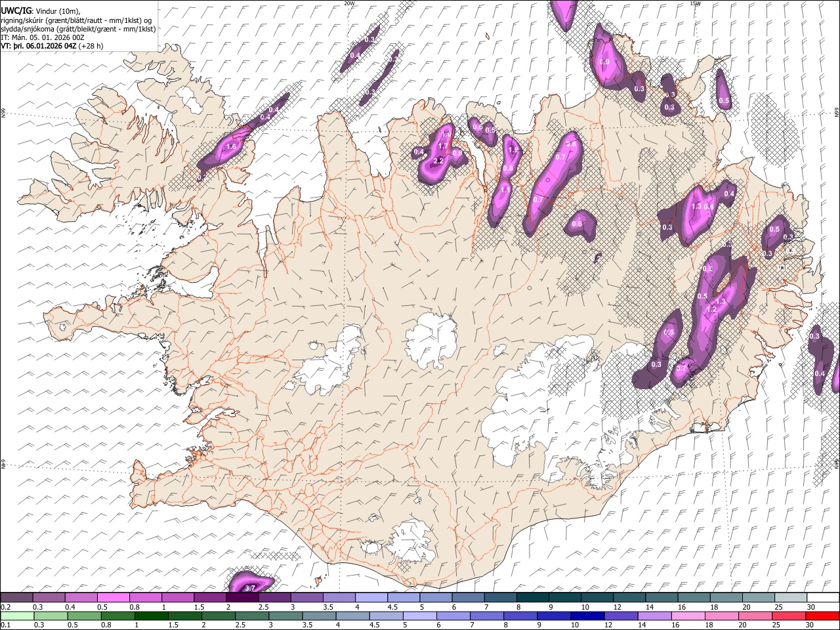Pick the dark blue swatch at 10 in lower legend
Viewport: 840px width, 630px height.
pos(587,616)
